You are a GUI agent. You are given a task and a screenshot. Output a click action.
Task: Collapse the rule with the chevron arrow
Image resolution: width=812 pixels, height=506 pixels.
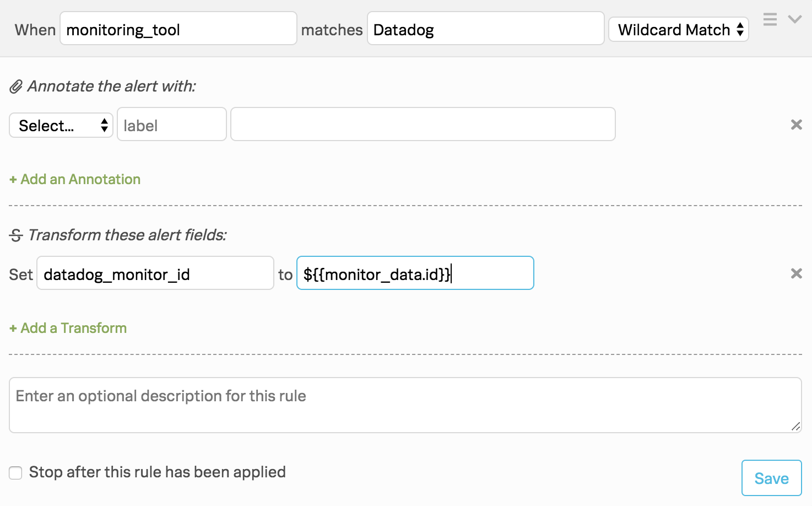click(x=794, y=19)
